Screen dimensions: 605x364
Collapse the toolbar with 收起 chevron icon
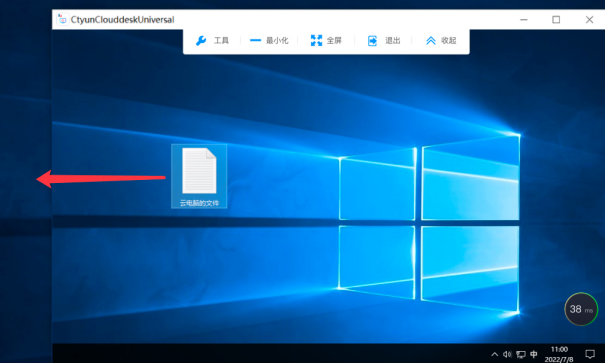pyautogui.click(x=431, y=41)
